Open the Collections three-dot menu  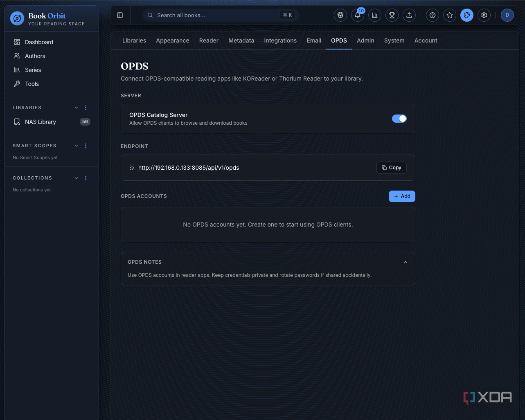tap(86, 178)
